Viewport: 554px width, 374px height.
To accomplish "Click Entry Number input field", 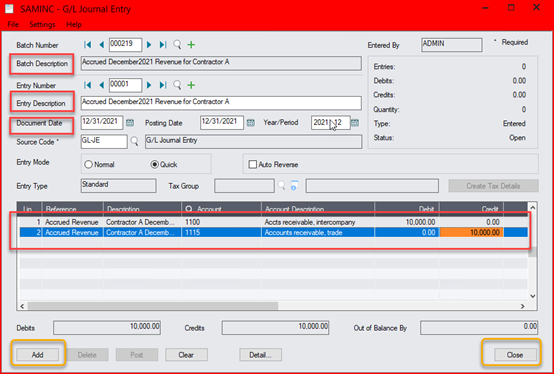I will pos(125,85).
